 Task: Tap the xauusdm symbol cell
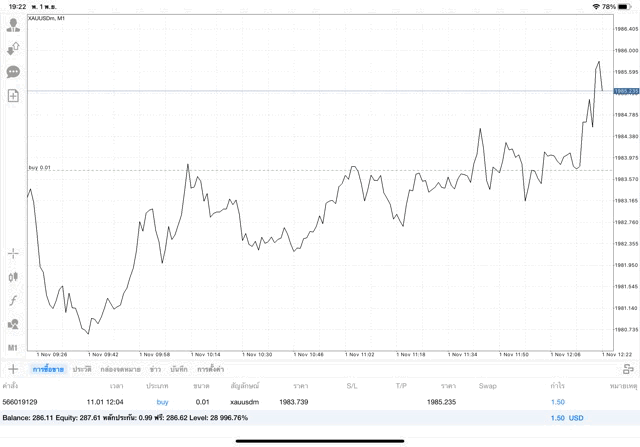pos(244,402)
